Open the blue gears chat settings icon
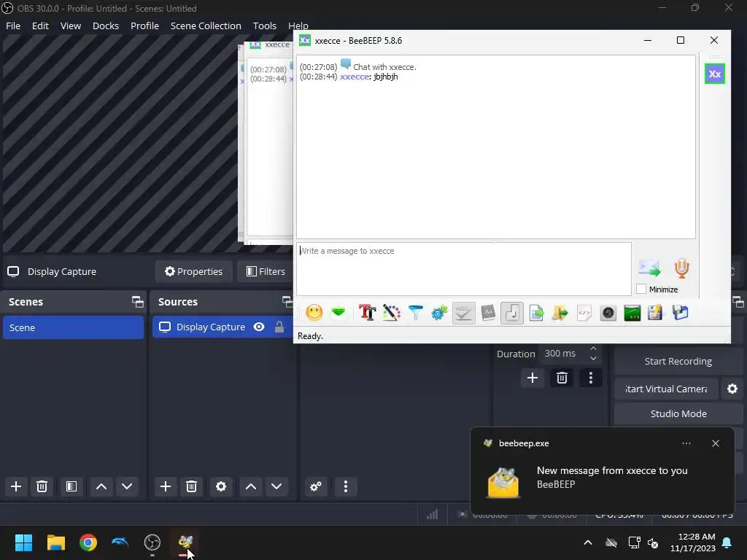Viewport: 747px width, 560px height. pos(439,313)
